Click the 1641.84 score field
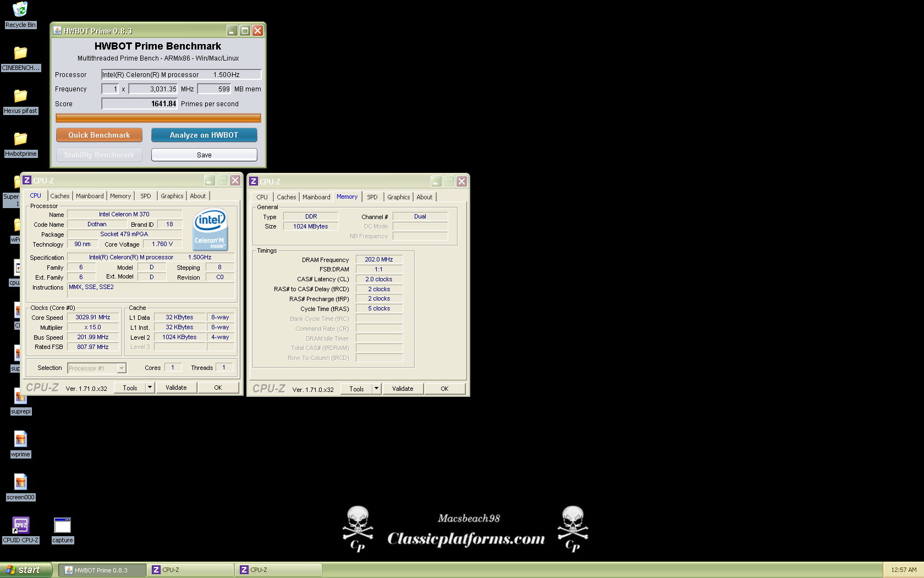924x578 pixels. [140, 103]
